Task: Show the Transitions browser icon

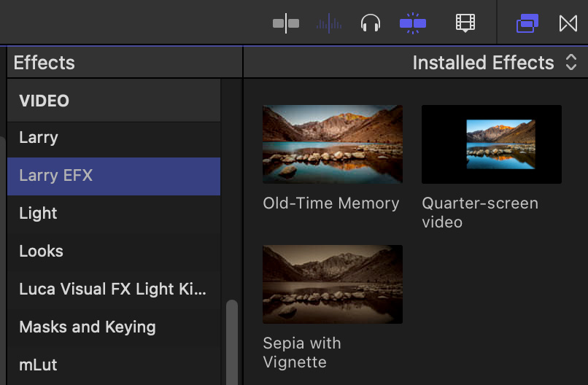Action: pos(568,23)
